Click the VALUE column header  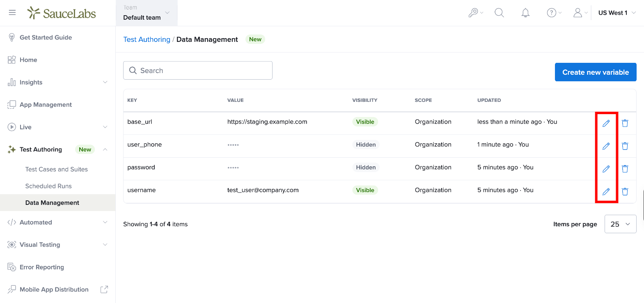(x=236, y=100)
